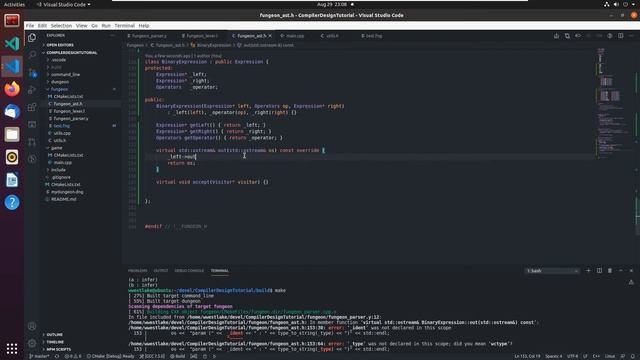Close the terminal panel

(631, 271)
